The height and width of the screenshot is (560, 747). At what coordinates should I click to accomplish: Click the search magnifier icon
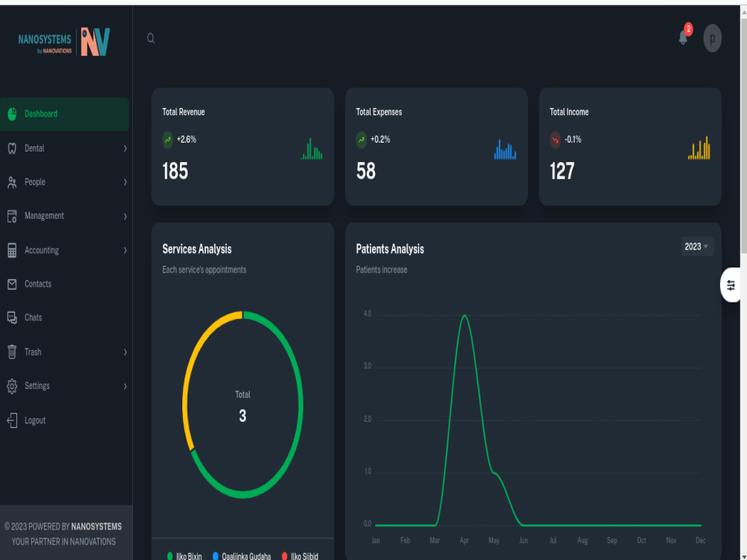point(151,39)
